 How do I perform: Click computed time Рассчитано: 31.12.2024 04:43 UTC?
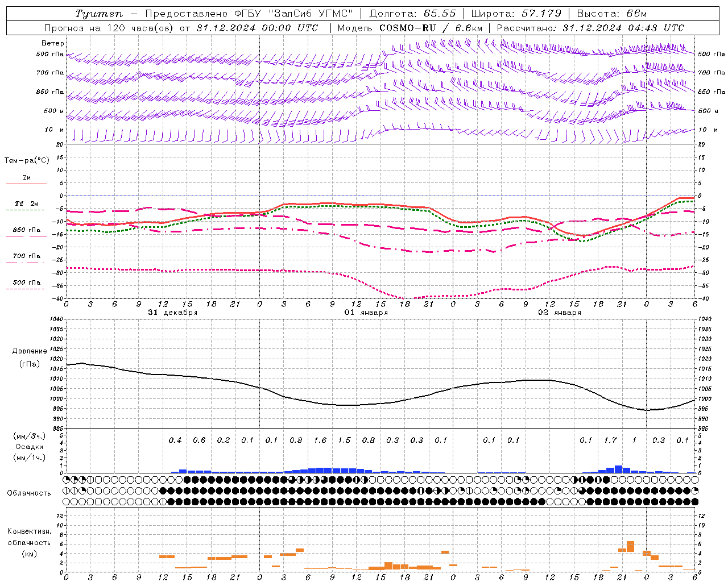tap(590, 28)
